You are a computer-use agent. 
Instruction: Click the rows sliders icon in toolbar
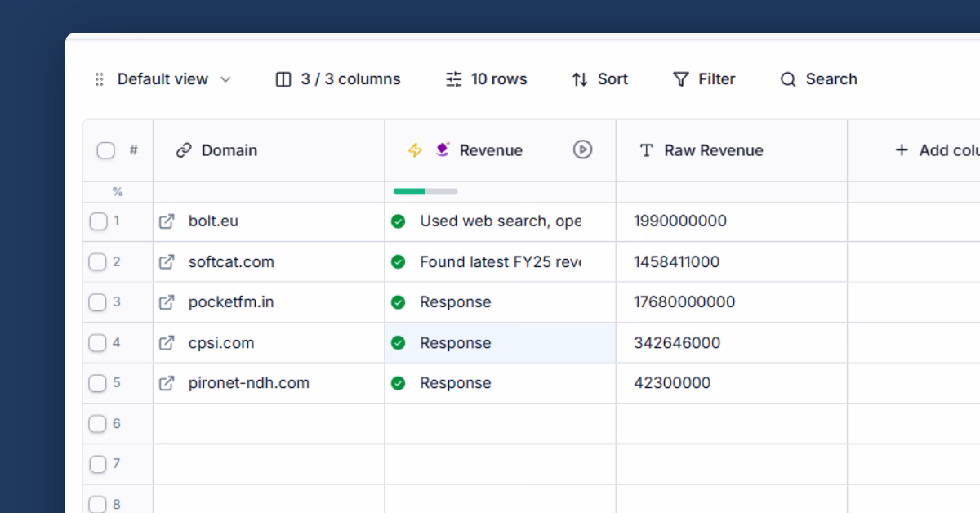453,79
